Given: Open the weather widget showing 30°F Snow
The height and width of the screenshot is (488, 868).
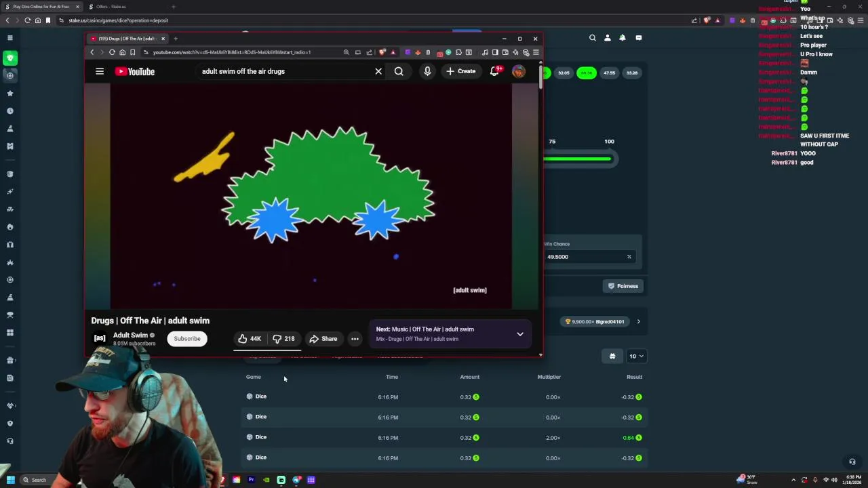Looking at the screenshot, I should pyautogui.click(x=746, y=480).
